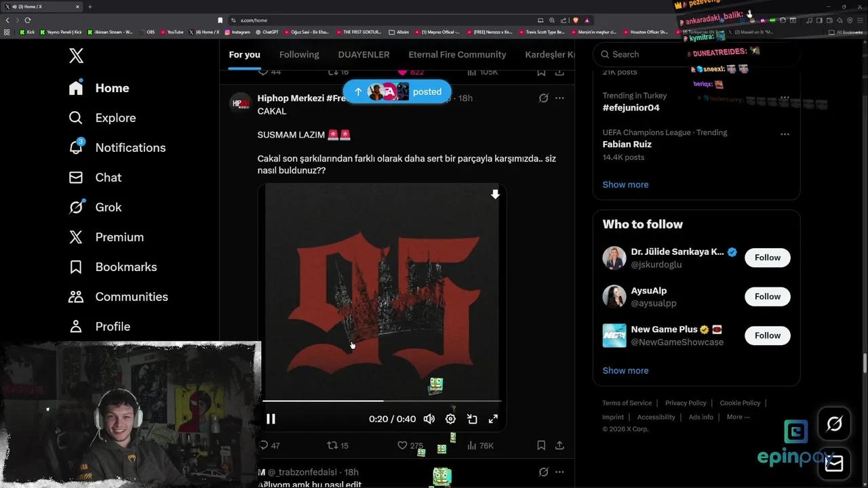This screenshot has width=868, height=488.
Task: View analytics showing 76K views
Action: click(480, 445)
